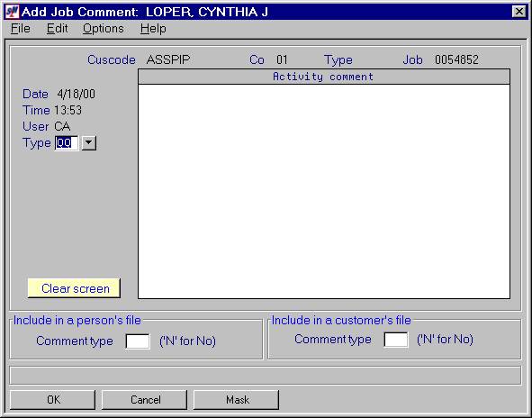
Task: Click the Type code field showing 00
Action: click(67, 143)
